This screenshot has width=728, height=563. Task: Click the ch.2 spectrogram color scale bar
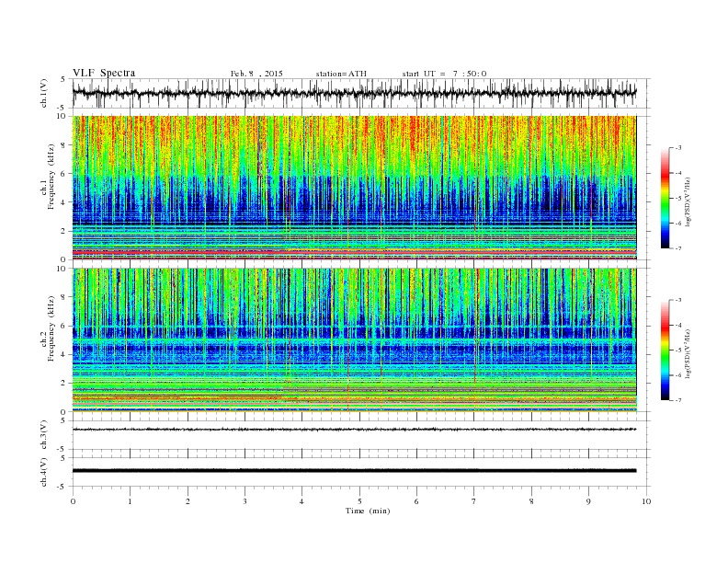(665, 350)
